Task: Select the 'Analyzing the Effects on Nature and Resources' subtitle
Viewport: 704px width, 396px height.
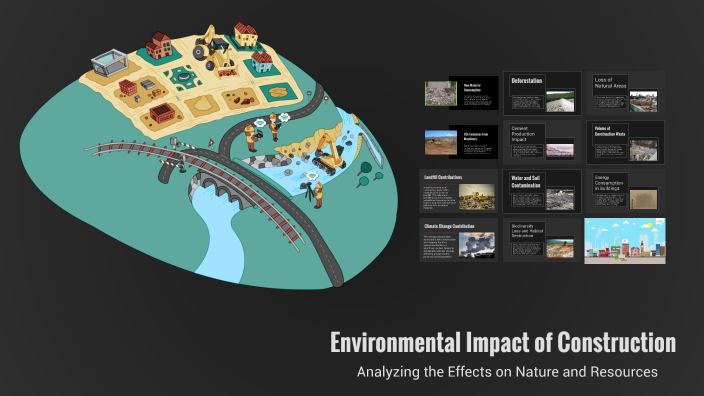Action: click(x=507, y=372)
